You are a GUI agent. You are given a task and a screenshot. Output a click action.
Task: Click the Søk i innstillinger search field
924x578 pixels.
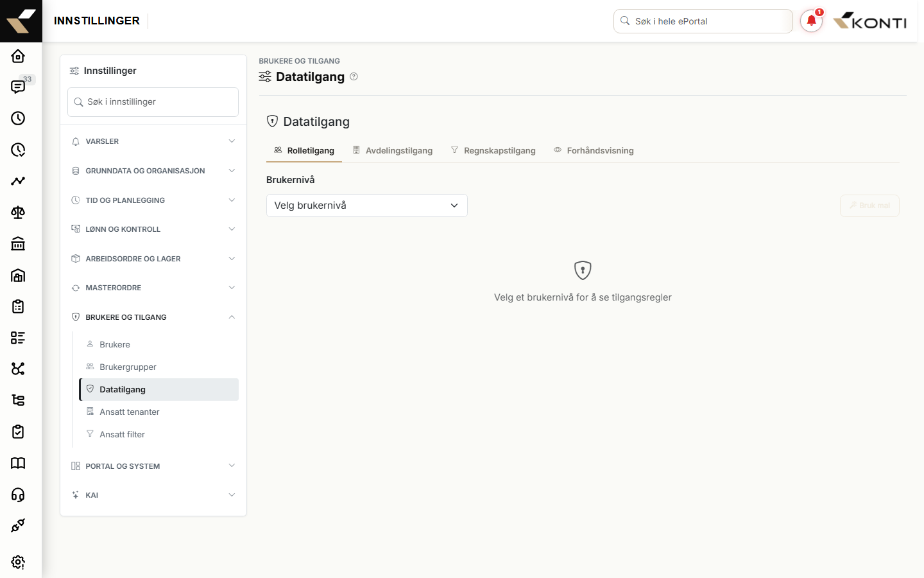click(153, 102)
